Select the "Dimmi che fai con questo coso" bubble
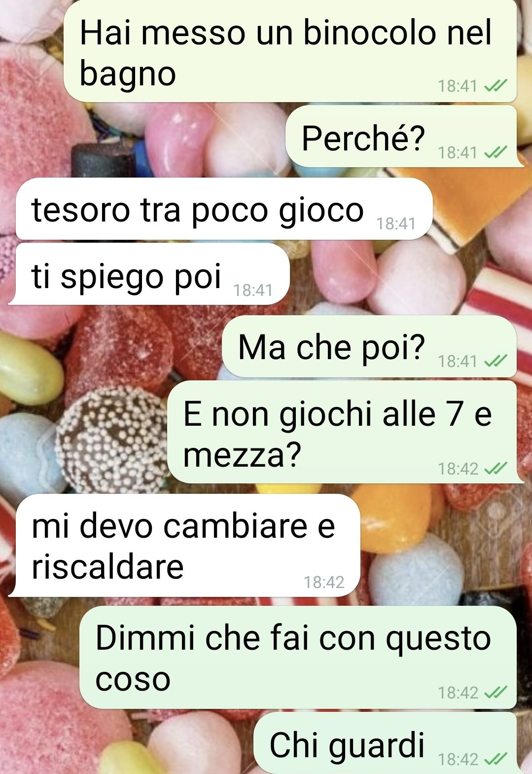 coord(298,658)
